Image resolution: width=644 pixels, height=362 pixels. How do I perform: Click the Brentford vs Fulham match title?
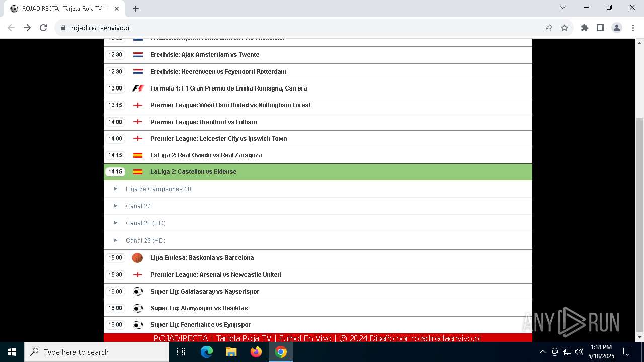(204, 122)
